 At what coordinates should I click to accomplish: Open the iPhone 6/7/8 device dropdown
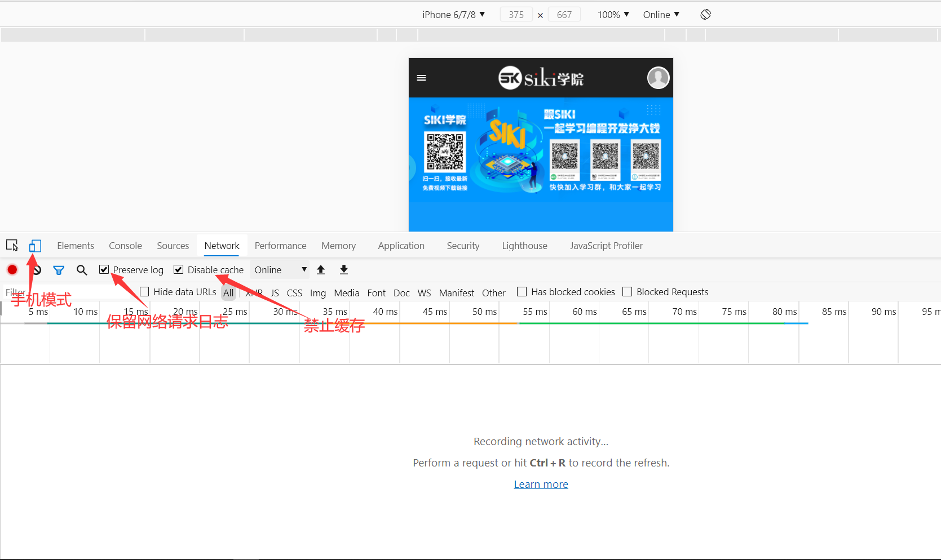point(453,15)
